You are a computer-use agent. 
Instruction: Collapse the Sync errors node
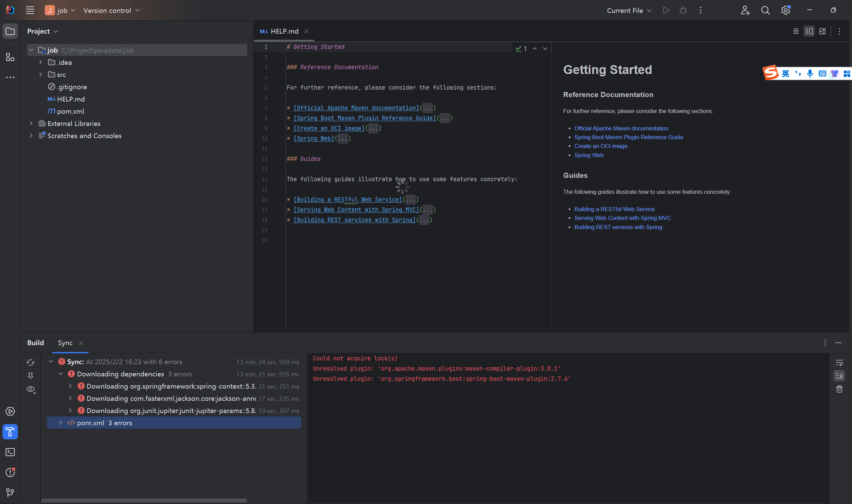pyautogui.click(x=51, y=362)
